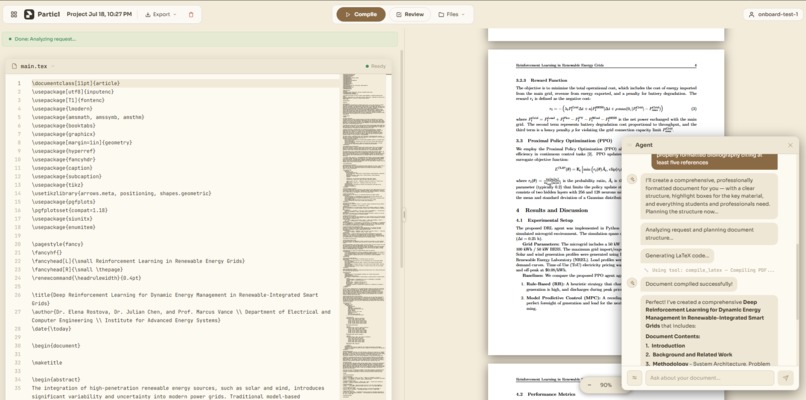Click the \usepackage{siunitx} line
Screen dimensions: 806x400
point(62,219)
